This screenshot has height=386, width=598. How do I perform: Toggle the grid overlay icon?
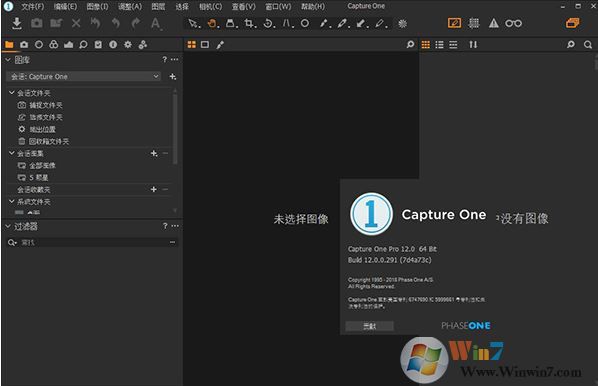pos(474,23)
